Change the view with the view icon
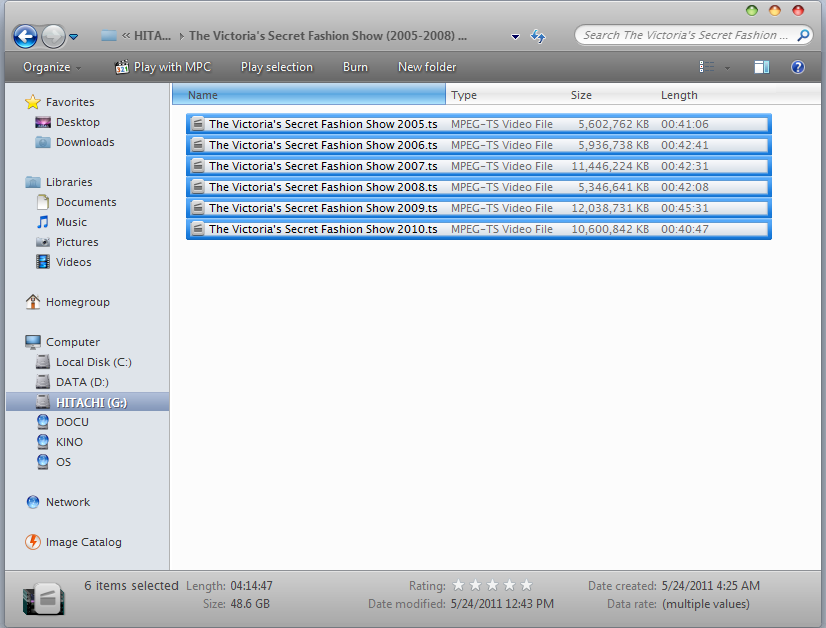This screenshot has width=826, height=628. (707, 67)
